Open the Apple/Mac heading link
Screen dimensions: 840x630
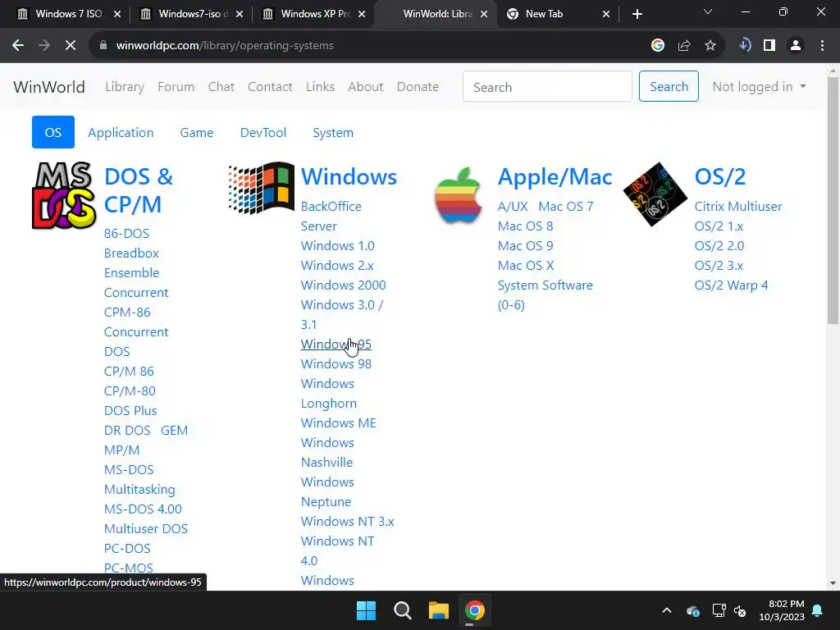pyautogui.click(x=555, y=177)
